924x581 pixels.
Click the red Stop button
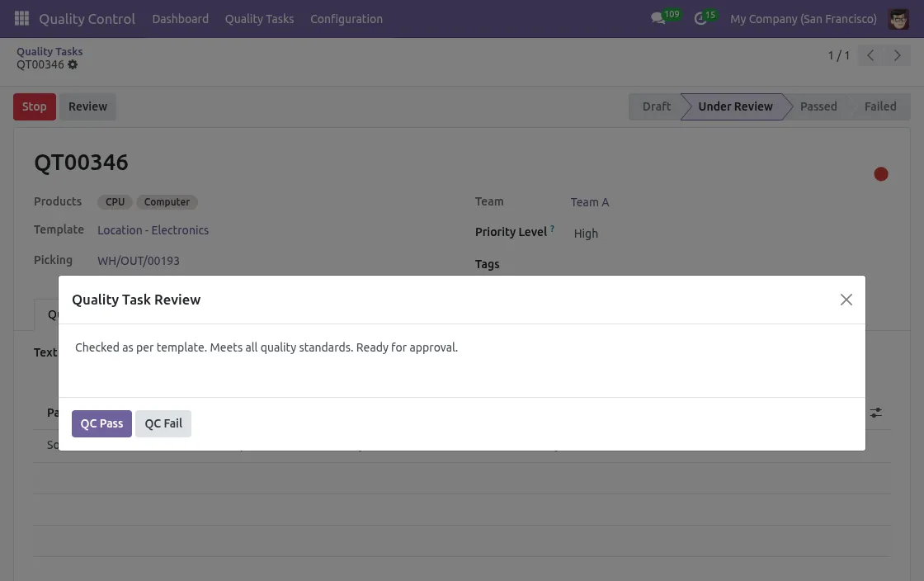[x=34, y=106]
